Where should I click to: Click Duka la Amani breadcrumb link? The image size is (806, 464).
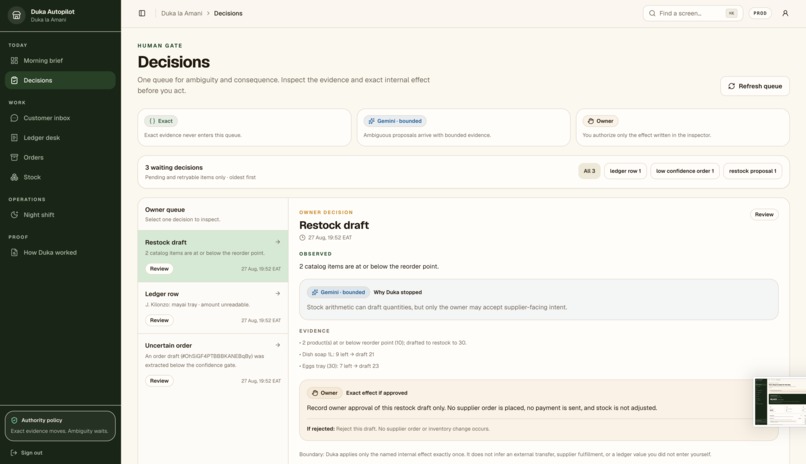[181, 13]
